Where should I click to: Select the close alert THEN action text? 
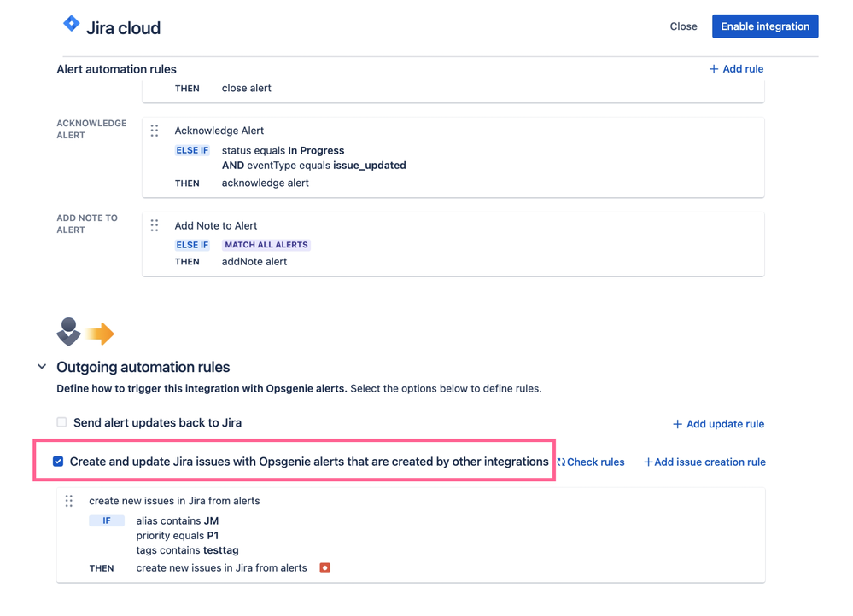(x=248, y=87)
